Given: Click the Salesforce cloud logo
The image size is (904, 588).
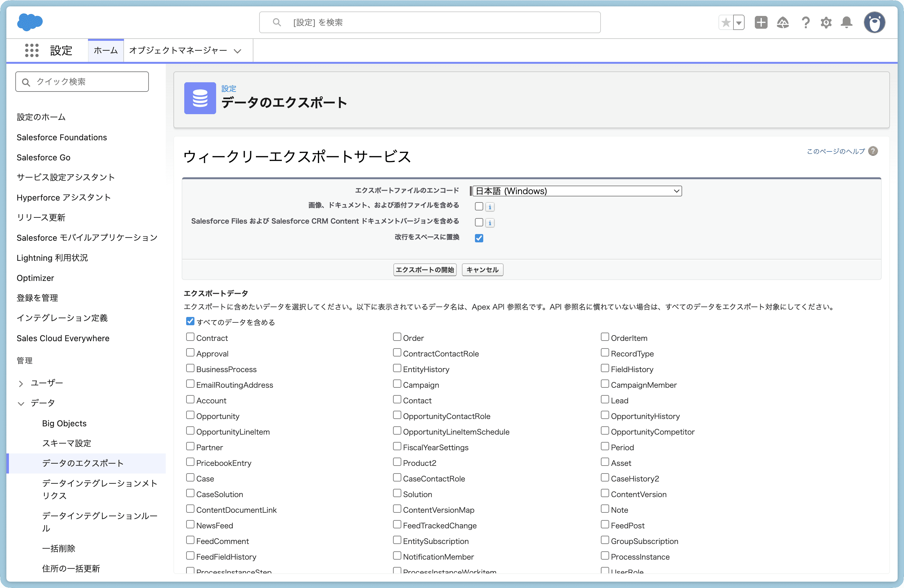Looking at the screenshot, I should [30, 22].
